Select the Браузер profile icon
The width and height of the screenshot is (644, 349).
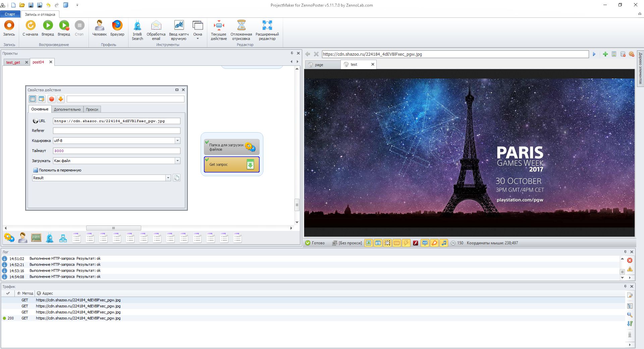coord(117,26)
